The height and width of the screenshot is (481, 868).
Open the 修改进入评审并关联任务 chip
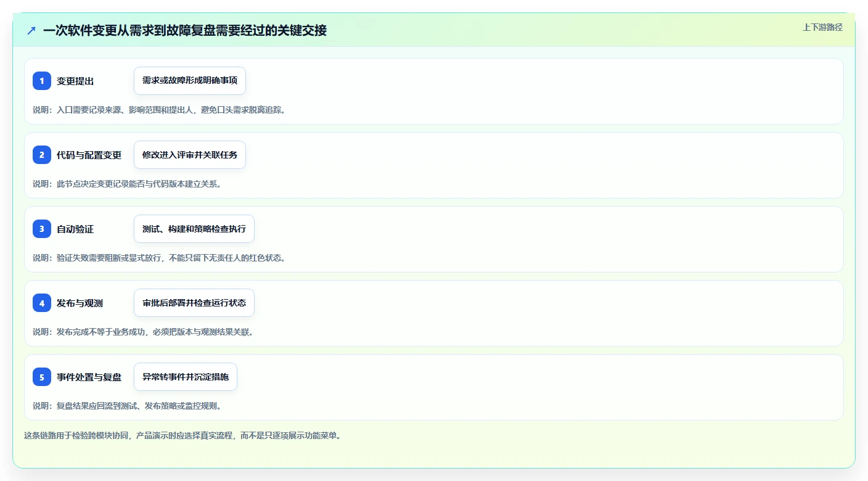pos(190,155)
